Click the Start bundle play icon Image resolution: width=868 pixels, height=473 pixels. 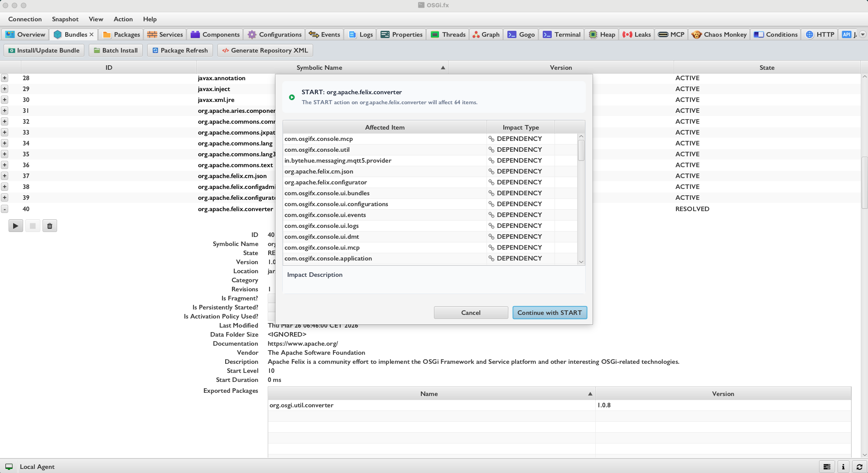click(x=15, y=226)
